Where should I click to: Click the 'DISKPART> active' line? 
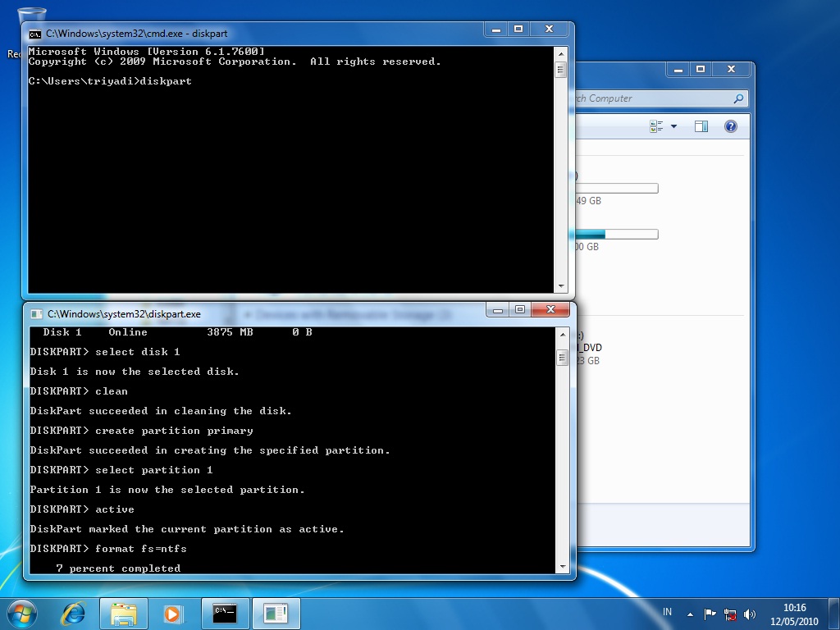[x=82, y=509]
